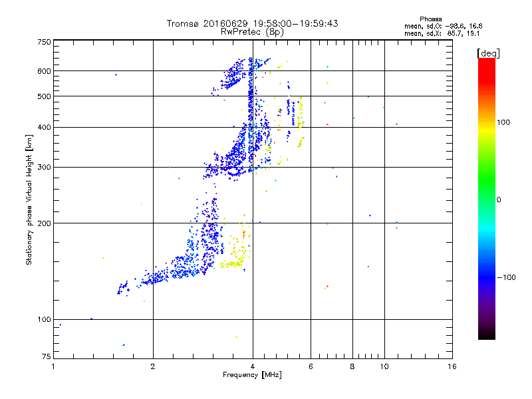The image size is (532, 399).
Task: Click the x-axis tick label '1'
Action: 53,366
